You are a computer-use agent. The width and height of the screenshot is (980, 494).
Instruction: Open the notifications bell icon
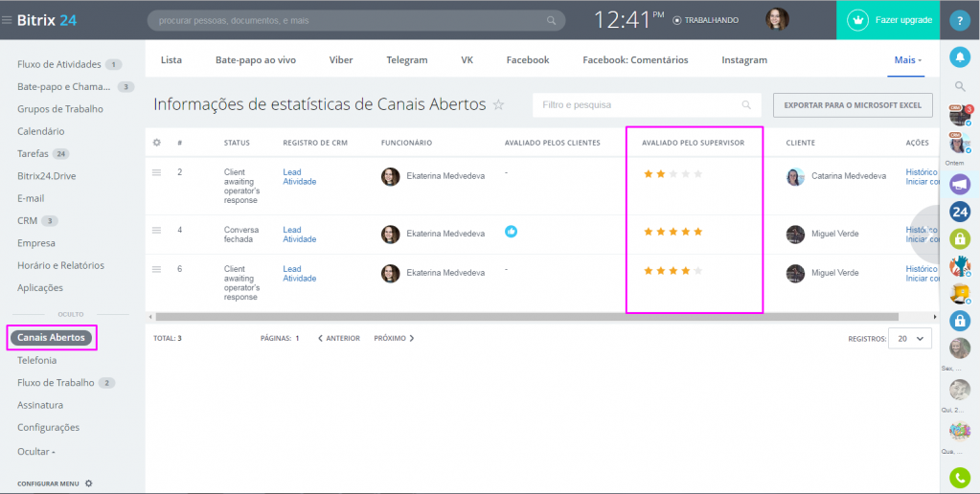point(960,56)
